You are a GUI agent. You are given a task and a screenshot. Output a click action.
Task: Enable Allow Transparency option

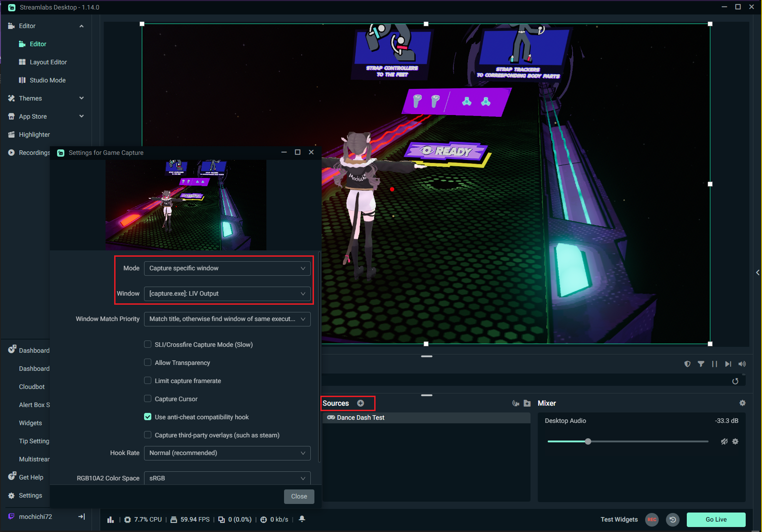pyautogui.click(x=148, y=362)
